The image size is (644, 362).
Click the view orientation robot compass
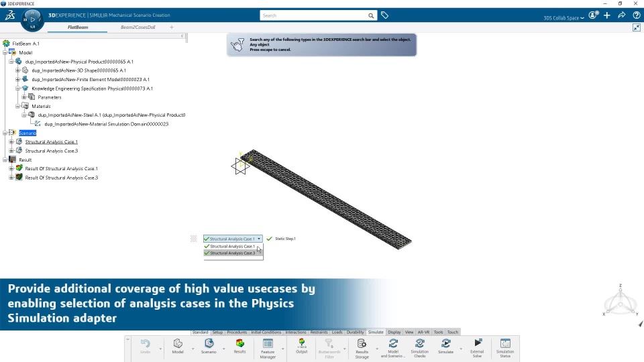620,302
